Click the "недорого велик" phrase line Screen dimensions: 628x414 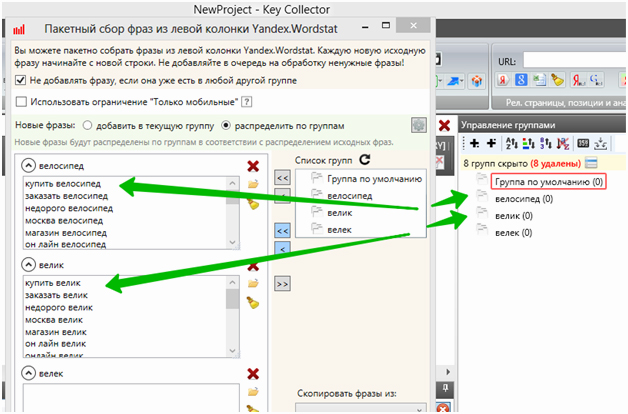pyautogui.click(x=59, y=307)
